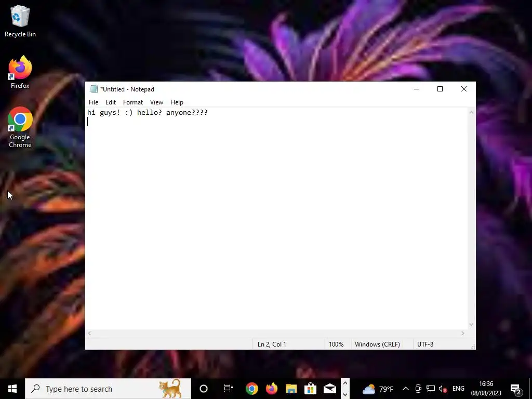Click the vertical scrollbar up arrow
Screen dimensions: 532x399
471,112
